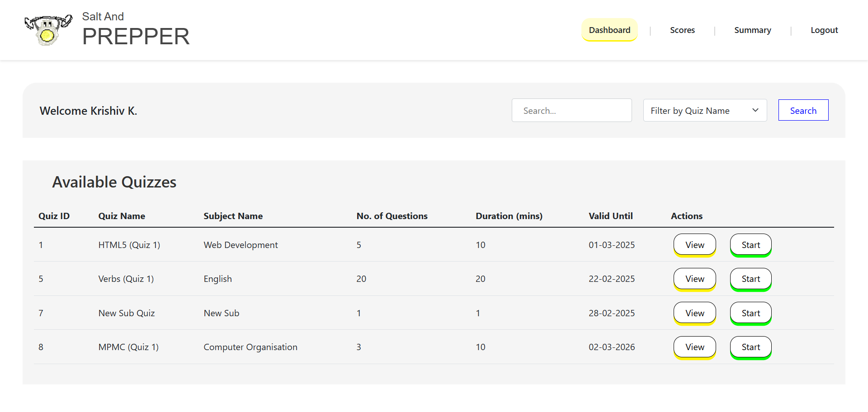Click the PREPPER brand title text
Image resolution: width=868 pixels, height=412 pixels.
[136, 37]
